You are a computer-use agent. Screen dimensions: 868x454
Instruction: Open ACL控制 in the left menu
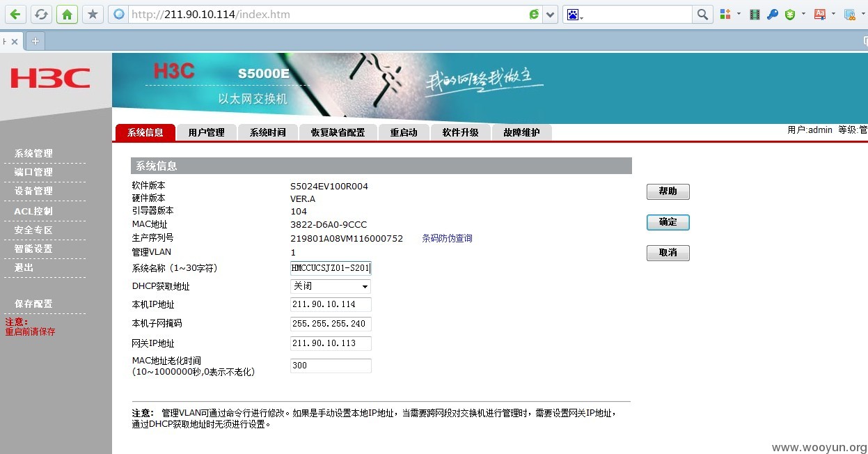point(33,211)
